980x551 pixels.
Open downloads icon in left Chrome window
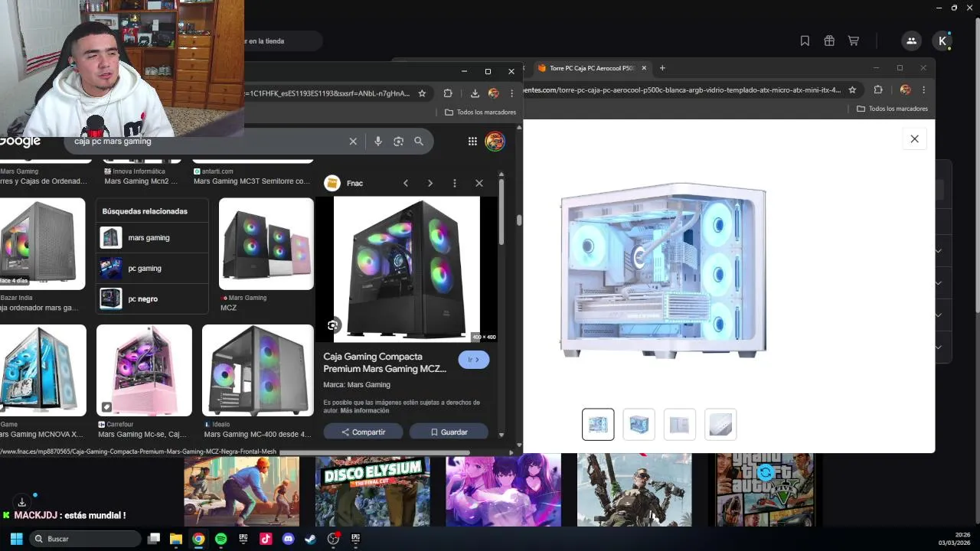coord(475,93)
